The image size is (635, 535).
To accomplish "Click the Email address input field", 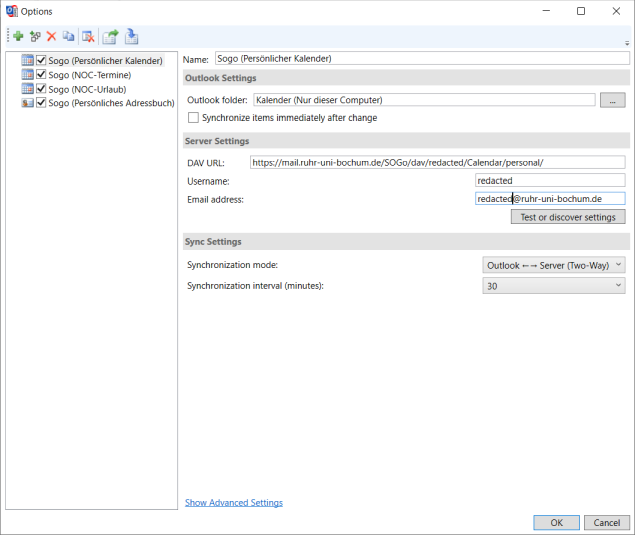I will point(550,198).
